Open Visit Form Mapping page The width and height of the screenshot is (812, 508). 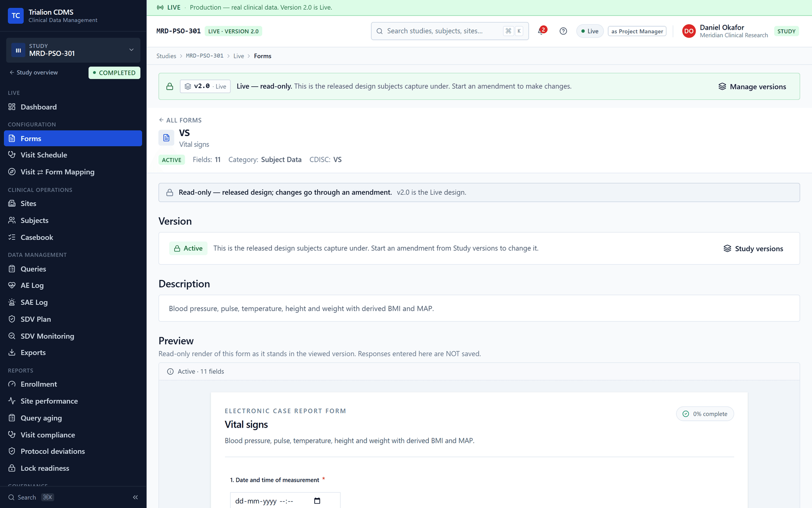73,172
